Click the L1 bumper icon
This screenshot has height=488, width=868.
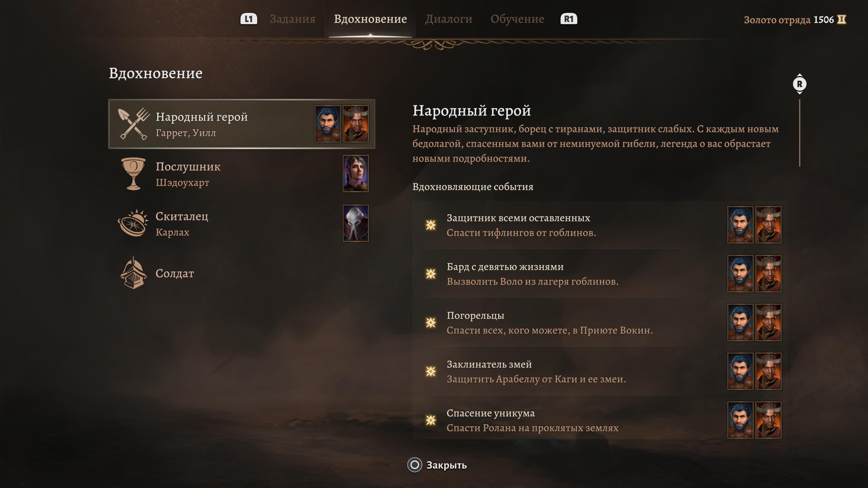coord(249,19)
